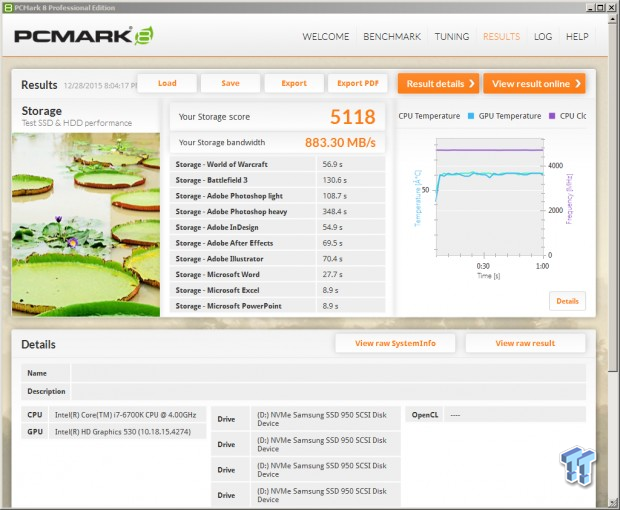This screenshot has height=510, width=620.
Task: Click the Storage test lily pad thumbnail
Action: click(86, 225)
